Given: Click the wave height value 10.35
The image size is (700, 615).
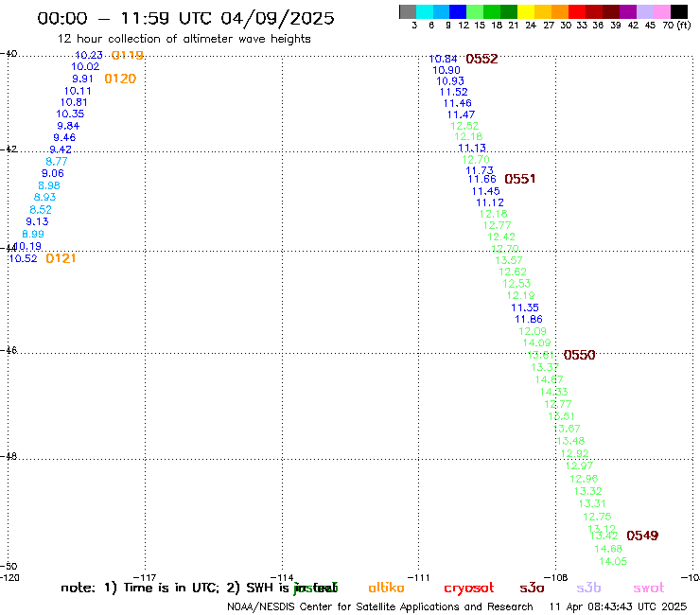Looking at the screenshot, I should [70, 114].
